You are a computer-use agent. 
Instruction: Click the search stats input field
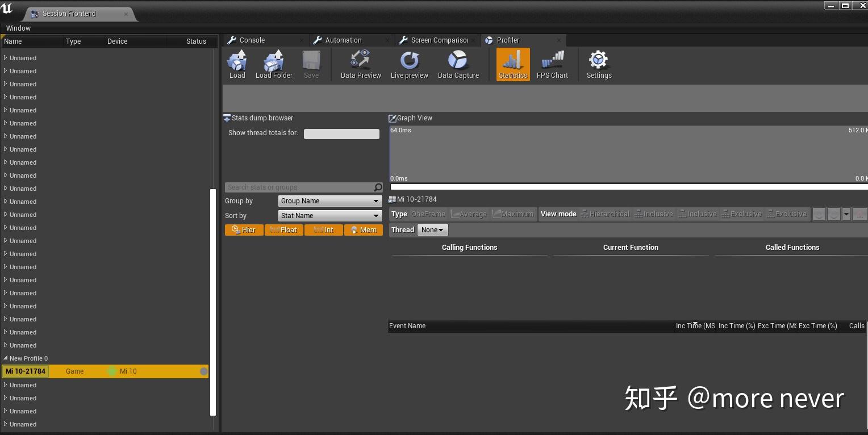[x=298, y=187]
